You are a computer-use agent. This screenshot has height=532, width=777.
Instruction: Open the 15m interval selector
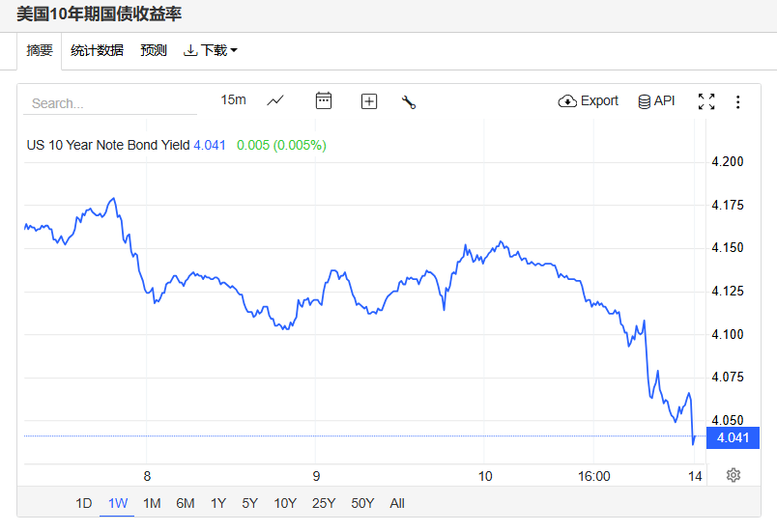(x=233, y=100)
